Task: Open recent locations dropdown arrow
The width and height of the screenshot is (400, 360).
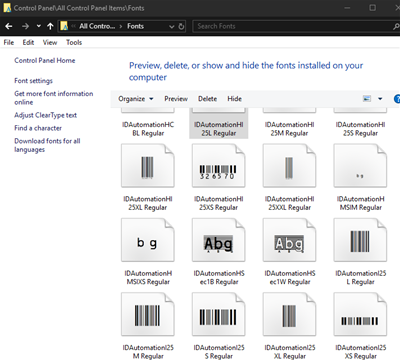Action: (39, 26)
